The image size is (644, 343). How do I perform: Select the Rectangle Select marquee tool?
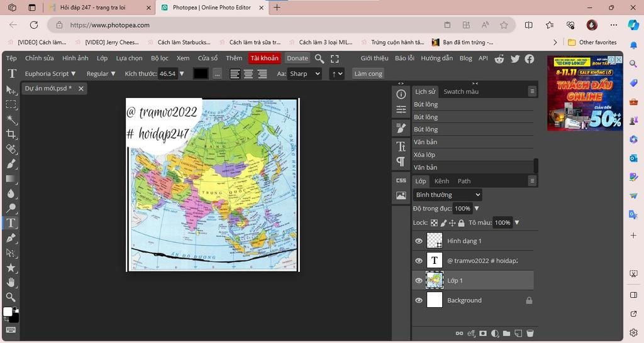pyautogui.click(x=11, y=105)
